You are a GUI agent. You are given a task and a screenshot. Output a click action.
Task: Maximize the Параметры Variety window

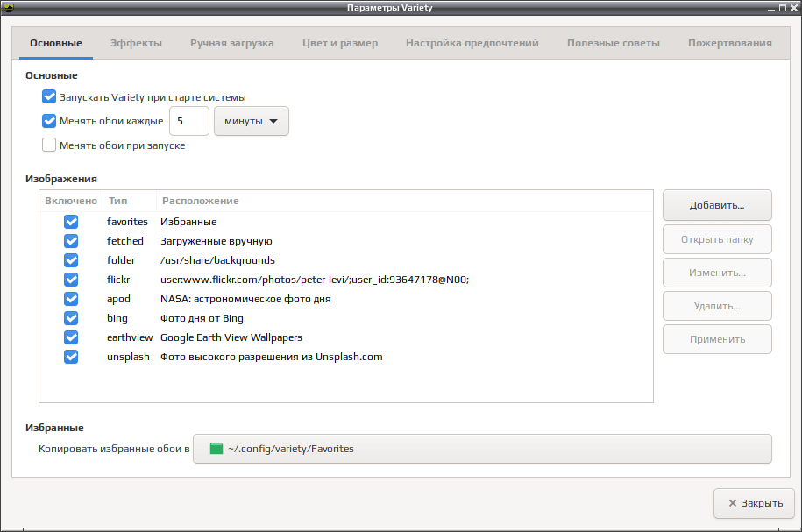[x=783, y=8]
